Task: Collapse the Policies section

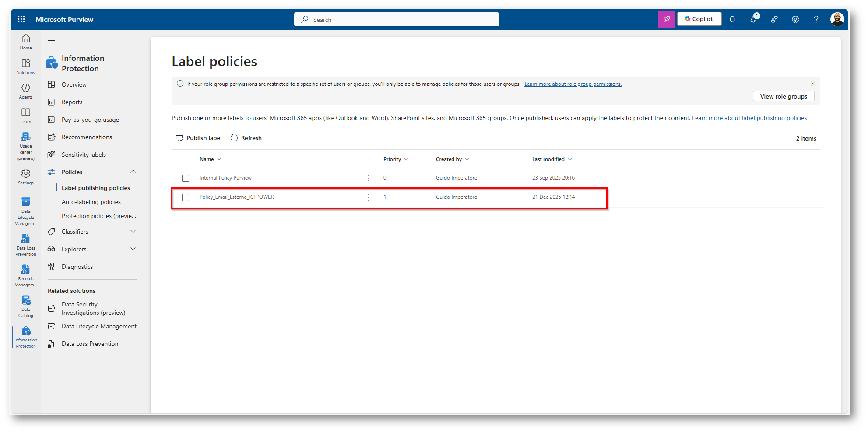Action: pos(133,172)
